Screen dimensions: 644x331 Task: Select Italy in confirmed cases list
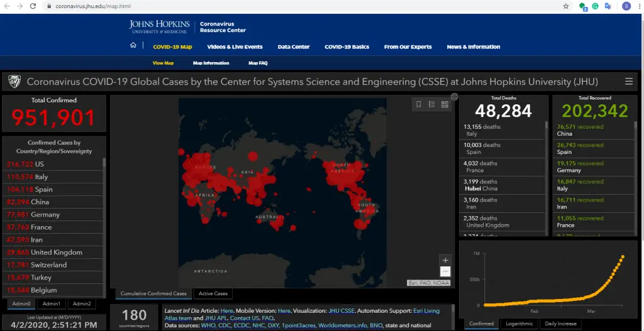click(53, 176)
